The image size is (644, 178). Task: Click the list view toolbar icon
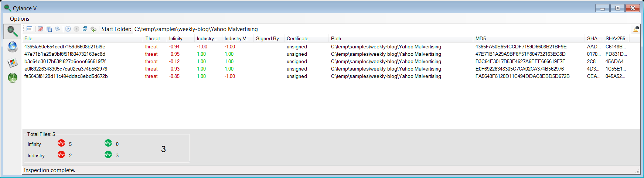point(30,29)
